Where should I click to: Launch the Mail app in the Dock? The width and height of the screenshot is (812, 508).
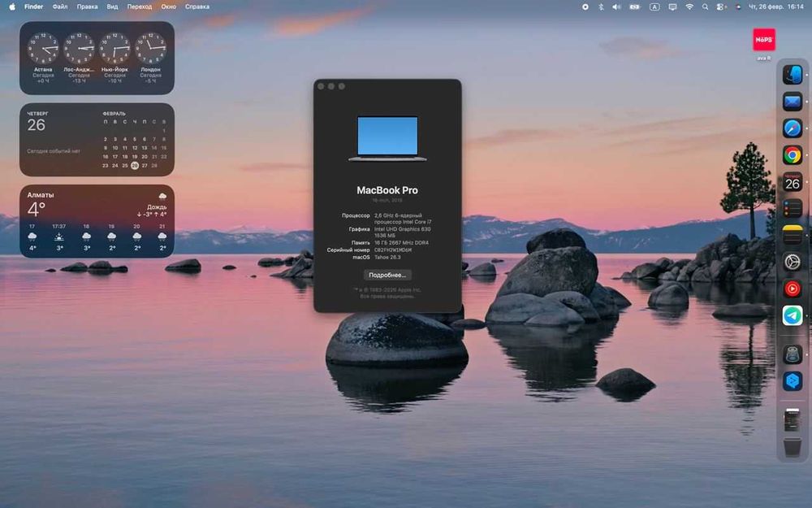(793, 102)
